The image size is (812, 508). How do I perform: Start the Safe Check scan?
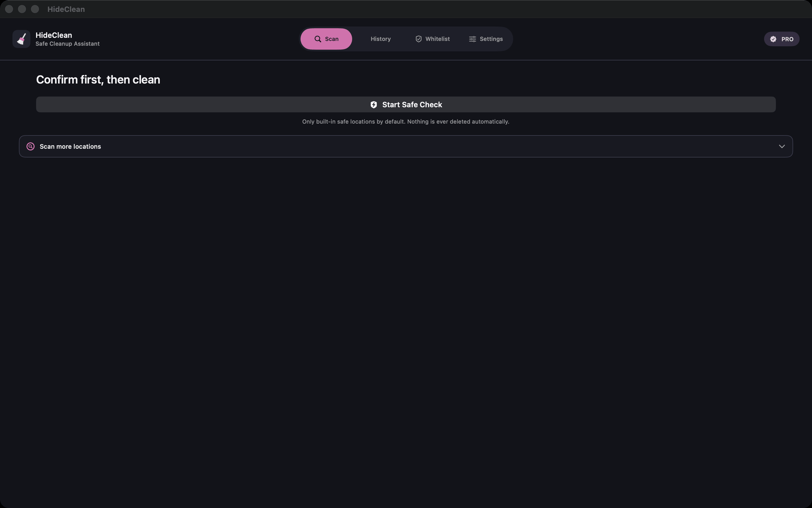tap(406, 104)
